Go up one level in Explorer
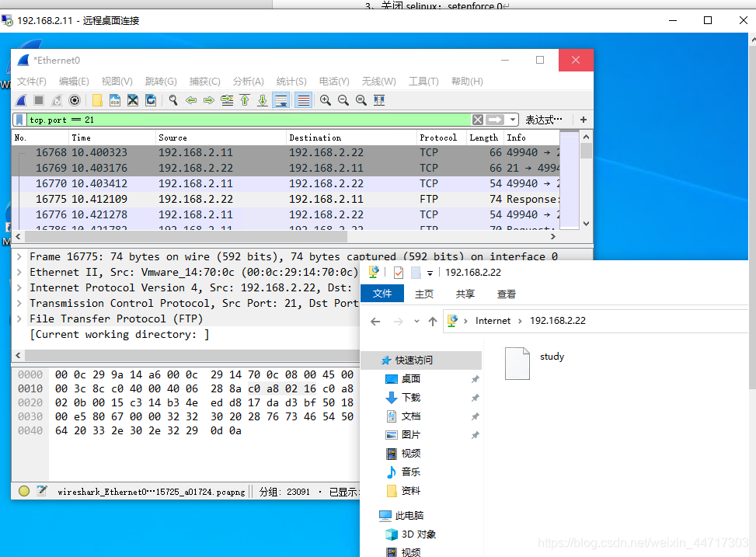 [433, 321]
